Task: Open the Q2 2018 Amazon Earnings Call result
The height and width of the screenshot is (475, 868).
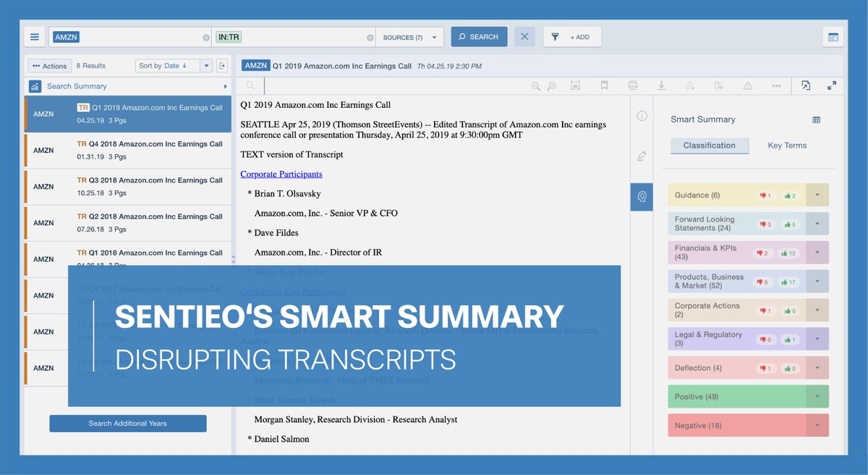Action: (x=128, y=223)
